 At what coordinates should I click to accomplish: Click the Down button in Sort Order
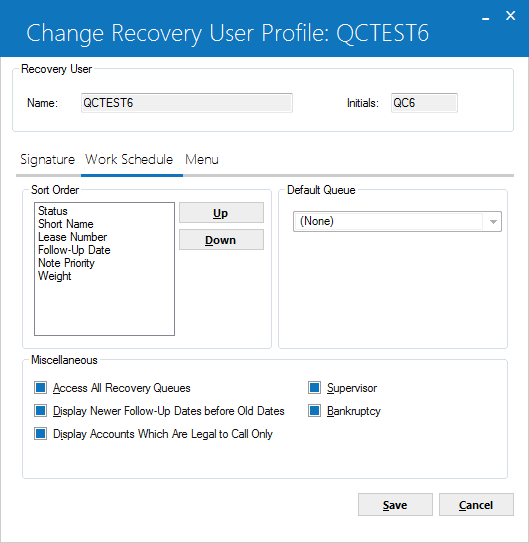click(x=221, y=240)
